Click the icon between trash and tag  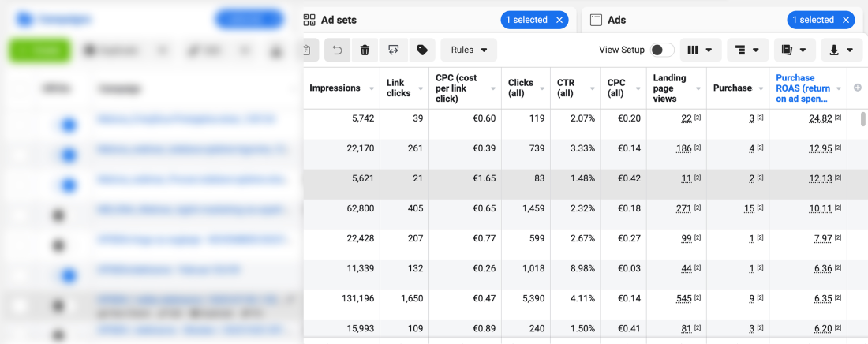point(393,50)
